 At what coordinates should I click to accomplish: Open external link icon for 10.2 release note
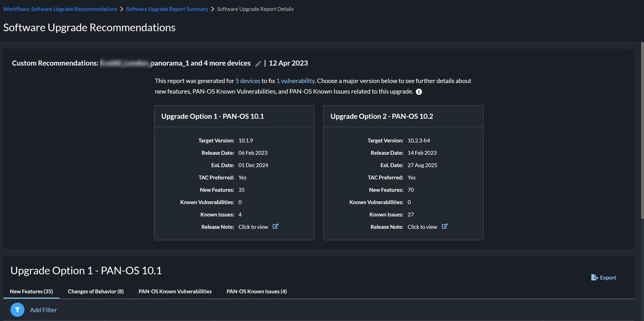click(445, 227)
